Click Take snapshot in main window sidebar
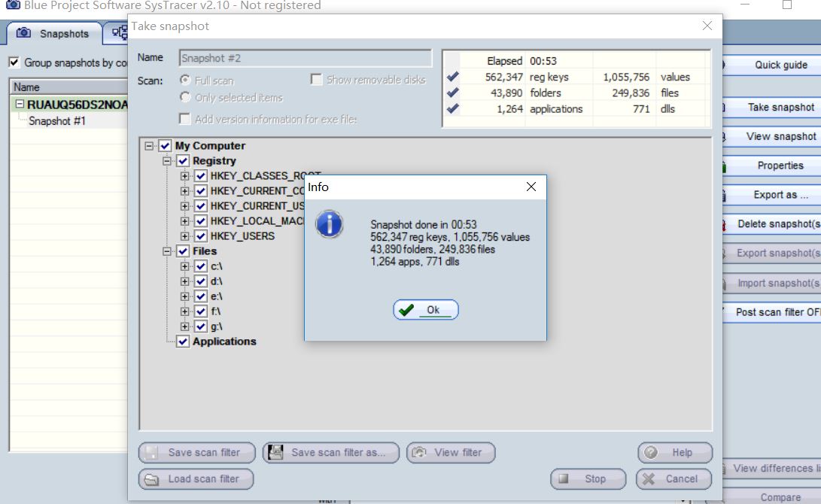This screenshot has height=504, width=821. coord(772,108)
